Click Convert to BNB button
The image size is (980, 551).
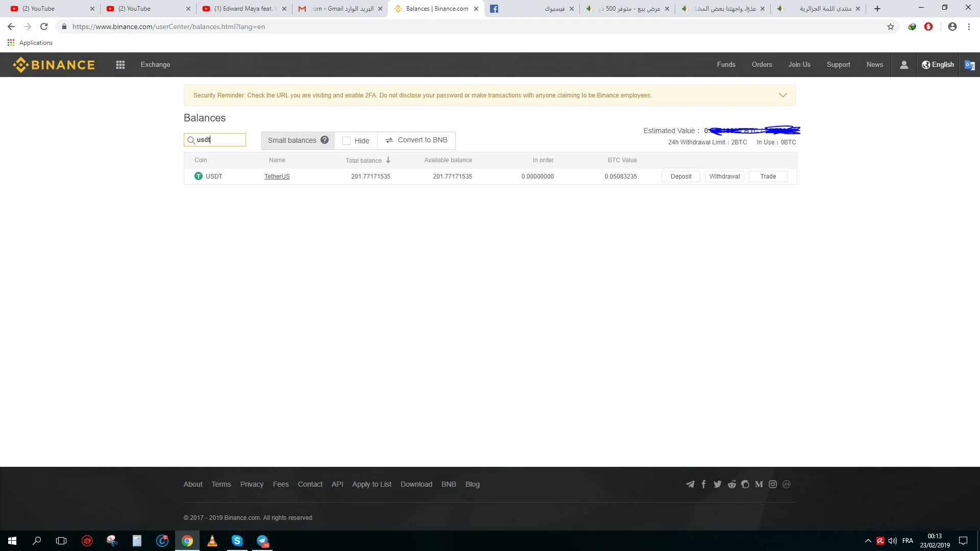[416, 140]
